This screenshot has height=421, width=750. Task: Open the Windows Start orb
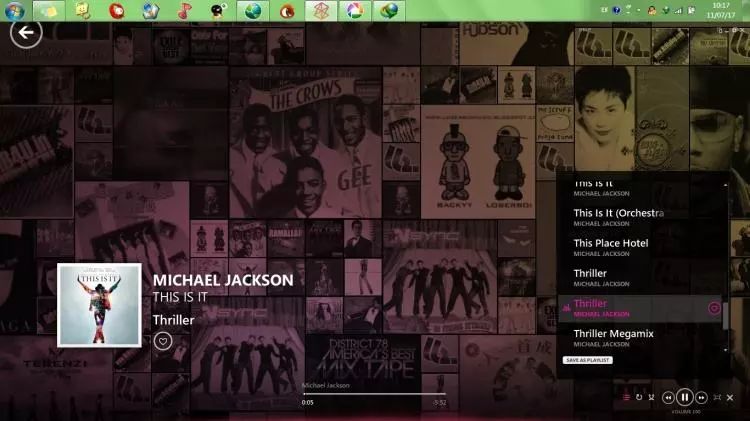(x=14, y=11)
